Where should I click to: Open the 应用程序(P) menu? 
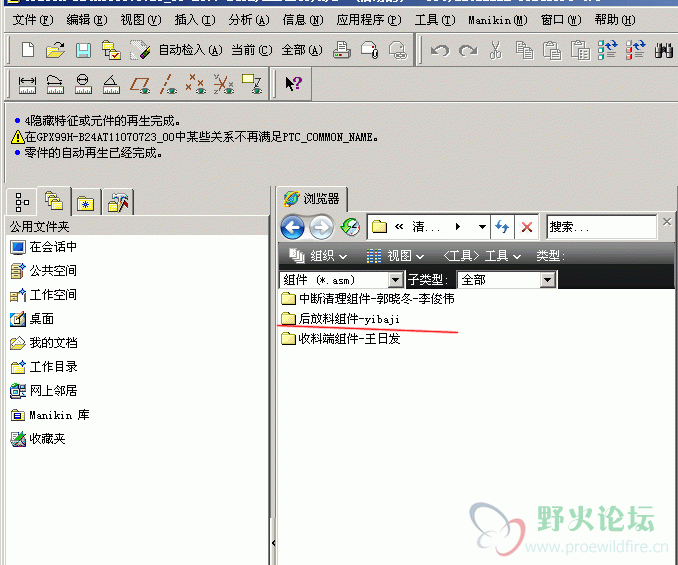pyautogui.click(x=369, y=20)
